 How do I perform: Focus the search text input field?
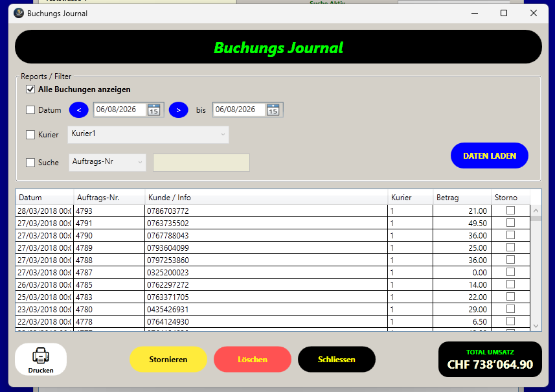[x=201, y=162]
